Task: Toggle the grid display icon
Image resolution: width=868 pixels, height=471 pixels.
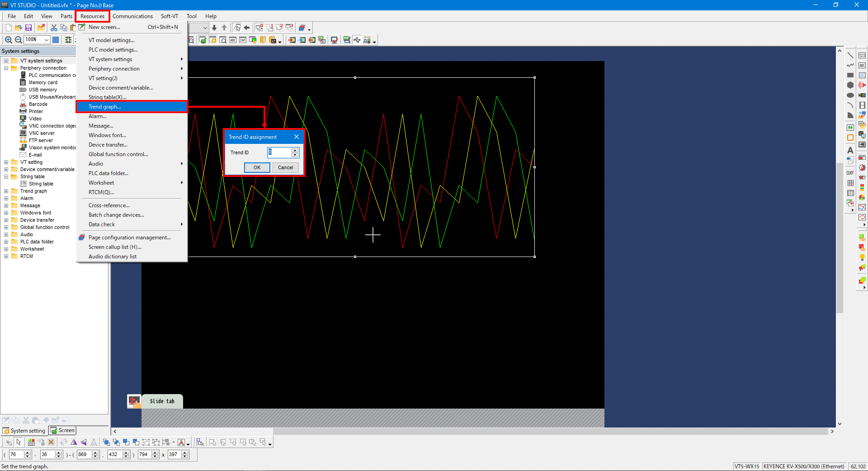Action: (56, 40)
